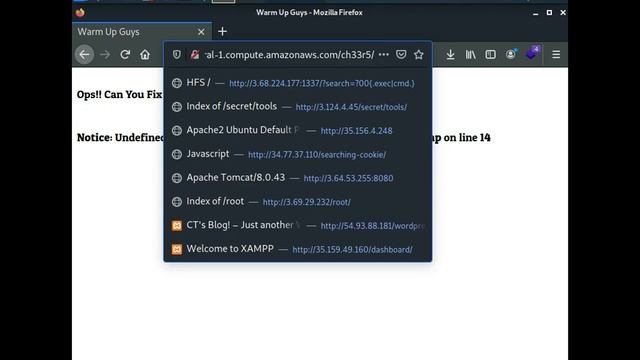Screen dimensions: 640x360
Task: Open the hamburger application menu
Action: 556,54
